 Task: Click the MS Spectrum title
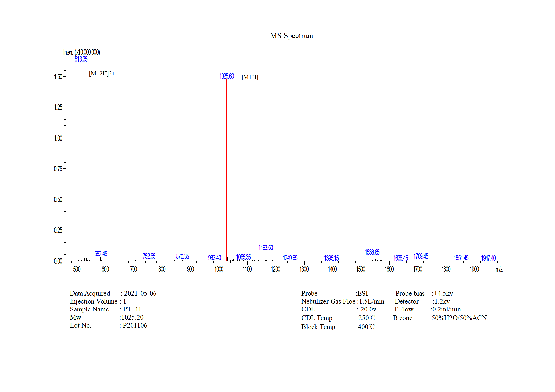[291, 36]
